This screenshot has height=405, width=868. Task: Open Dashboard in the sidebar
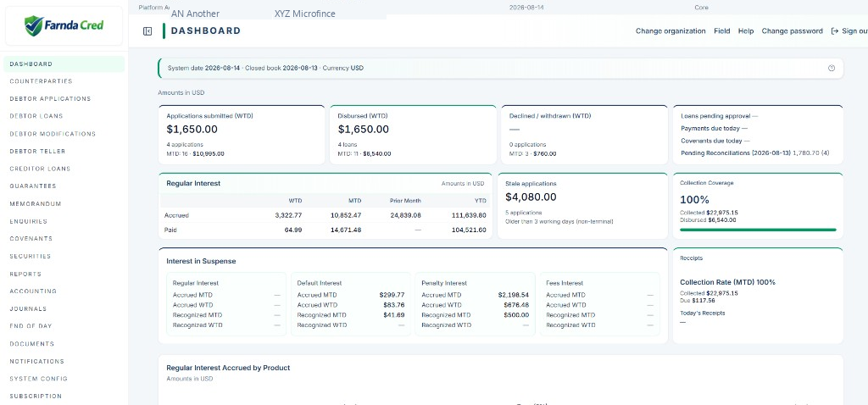pos(64,64)
